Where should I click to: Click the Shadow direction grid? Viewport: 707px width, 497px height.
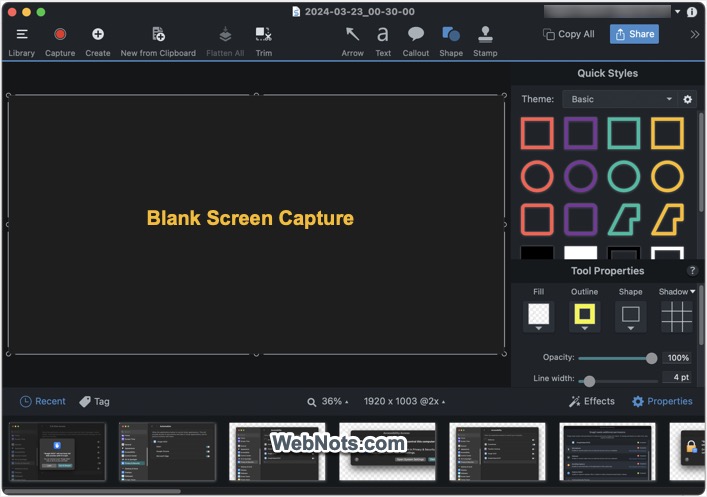676,317
